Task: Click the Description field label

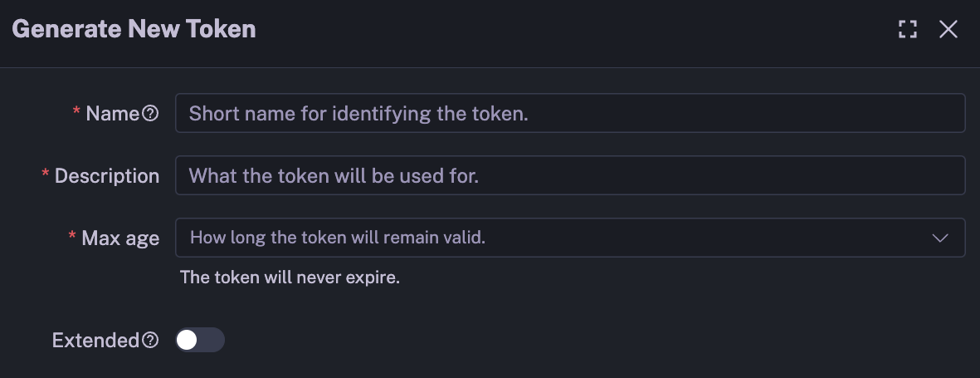Action: (x=107, y=176)
